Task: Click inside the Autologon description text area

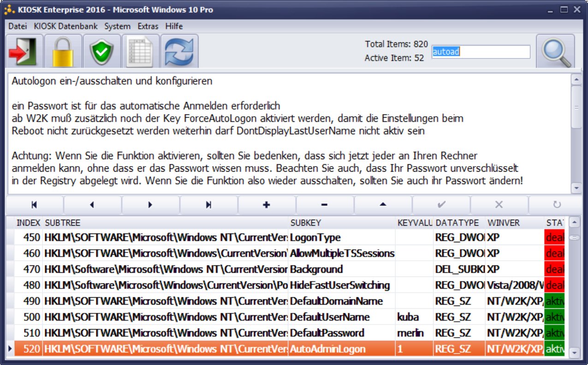Action: coord(289,133)
